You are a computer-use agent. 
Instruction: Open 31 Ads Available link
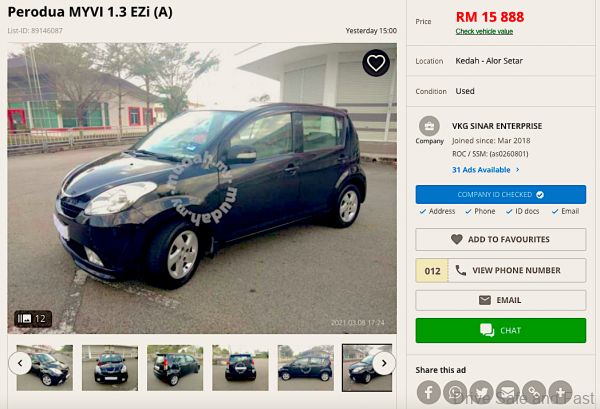[x=486, y=170]
